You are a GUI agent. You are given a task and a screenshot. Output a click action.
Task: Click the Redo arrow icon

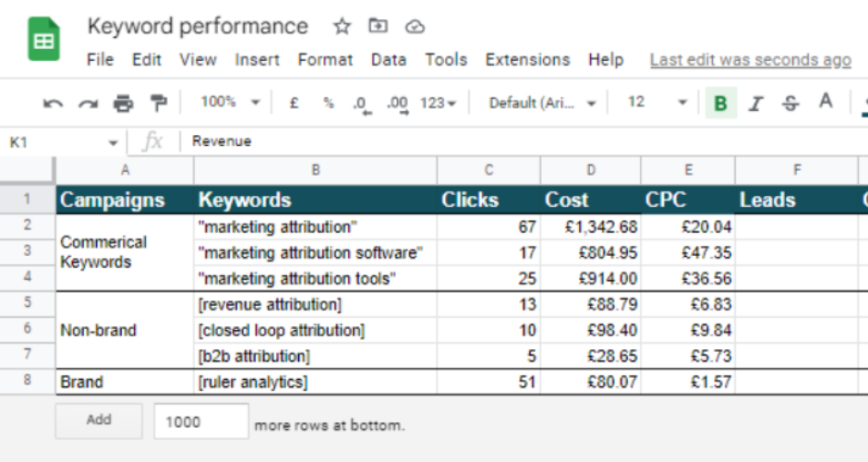pyautogui.click(x=88, y=103)
